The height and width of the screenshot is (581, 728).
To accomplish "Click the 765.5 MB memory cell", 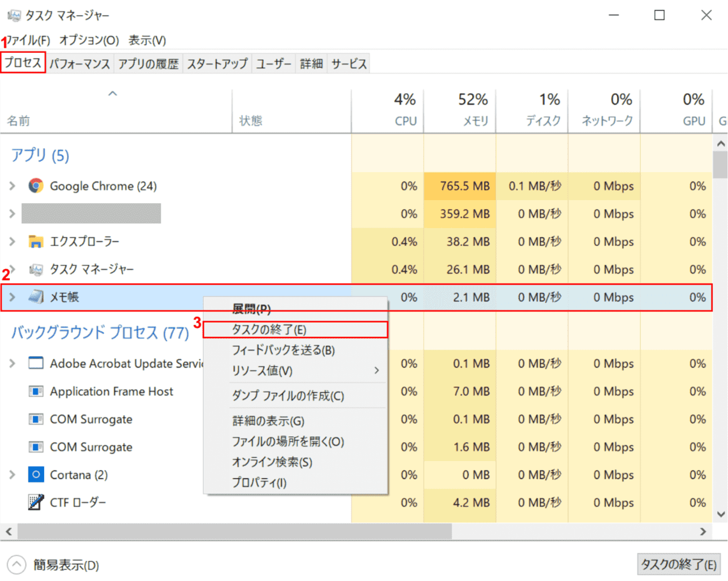I will (460, 186).
